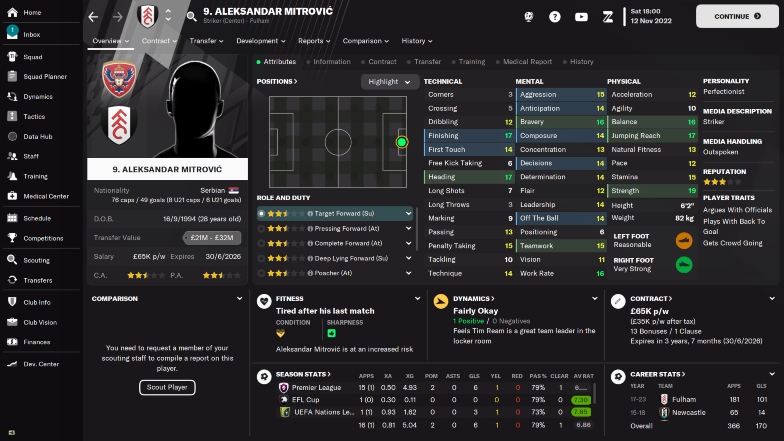This screenshot has width=784, height=441.
Task: Click the green striker position dot on pitch
Action: click(x=402, y=142)
